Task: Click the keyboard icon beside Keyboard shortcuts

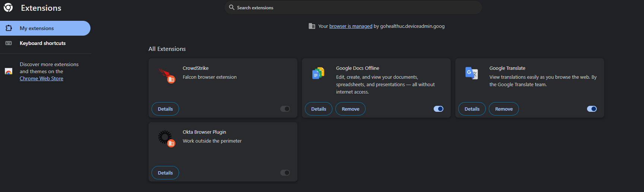Action: (x=9, y=43)
